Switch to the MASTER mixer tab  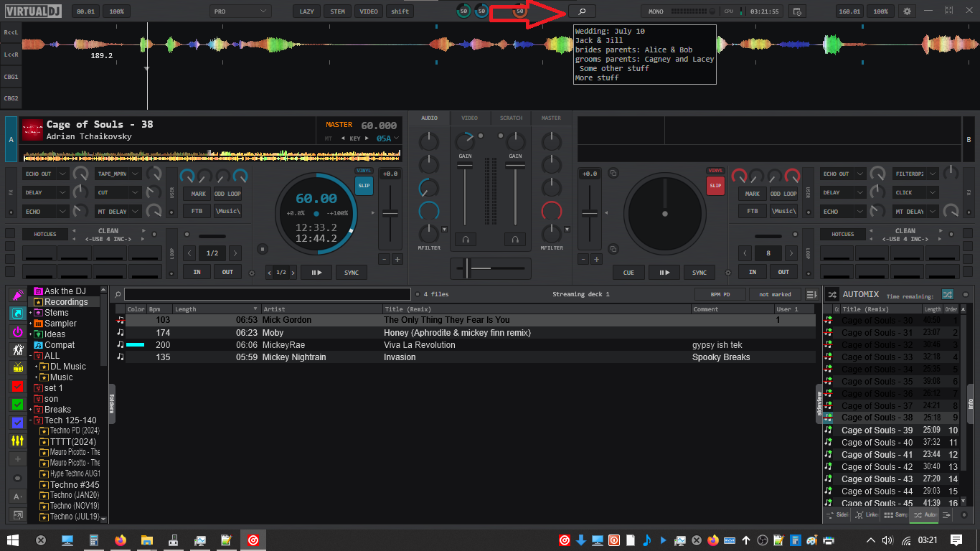(551, 118)
